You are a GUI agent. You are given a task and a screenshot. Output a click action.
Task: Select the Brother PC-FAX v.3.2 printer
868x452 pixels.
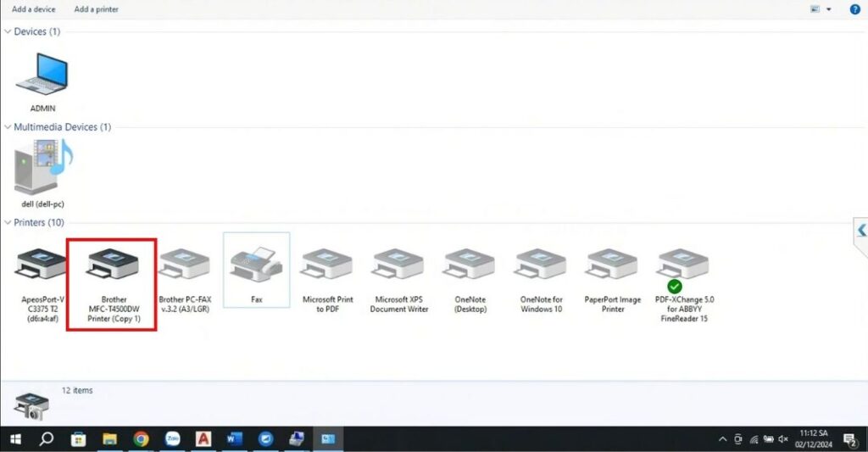point(185,268)
